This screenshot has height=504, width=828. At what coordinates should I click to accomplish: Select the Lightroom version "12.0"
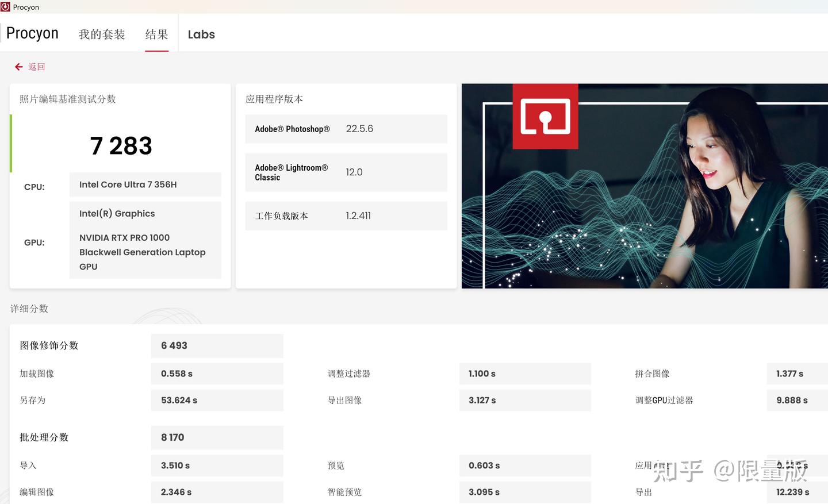coord(354,172)
